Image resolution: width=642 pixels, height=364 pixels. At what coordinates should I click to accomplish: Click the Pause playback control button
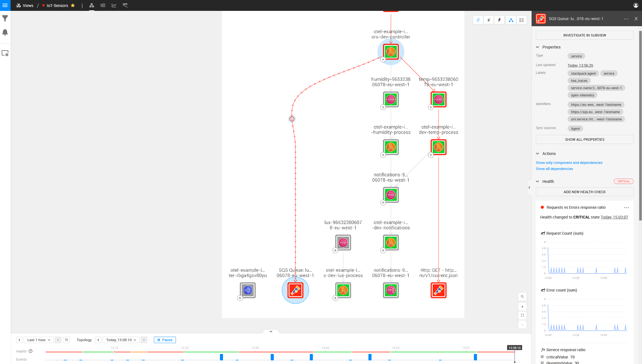tap(165, 340)
